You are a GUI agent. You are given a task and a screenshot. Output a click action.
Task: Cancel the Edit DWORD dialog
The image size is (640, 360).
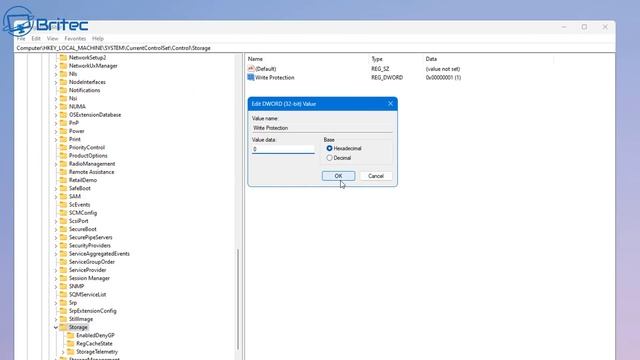click(376, 176)
